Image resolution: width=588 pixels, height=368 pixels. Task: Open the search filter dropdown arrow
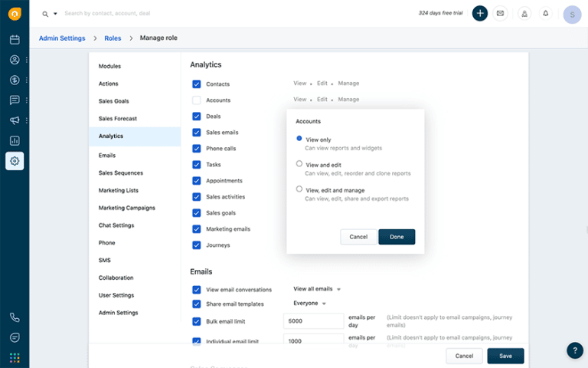pos(55,14)
